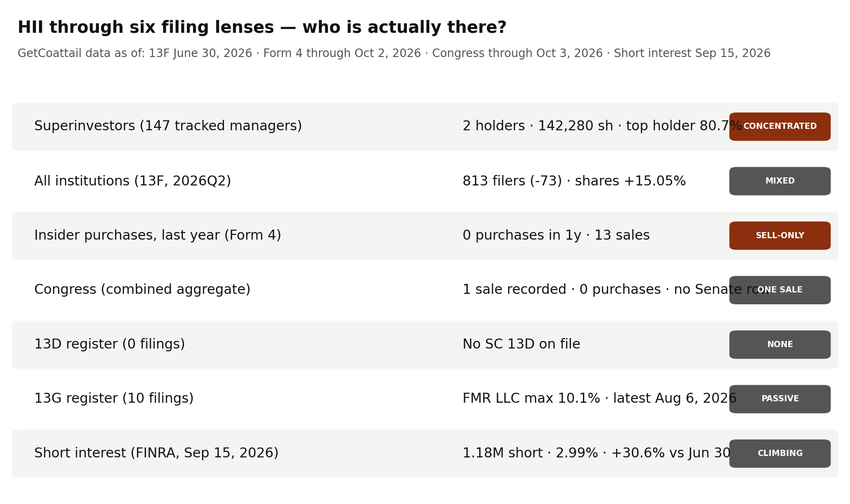Click the '0 purchases in 1y' detail text
The width and height of the screenshot is (850, 504).
pos(522,236)
